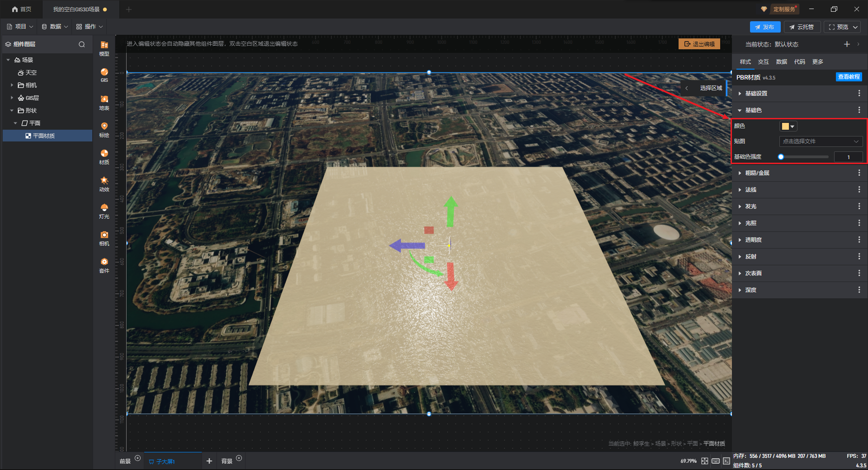Open the 材质 (Material) icon in sidebar

click(x=104, y=156)
